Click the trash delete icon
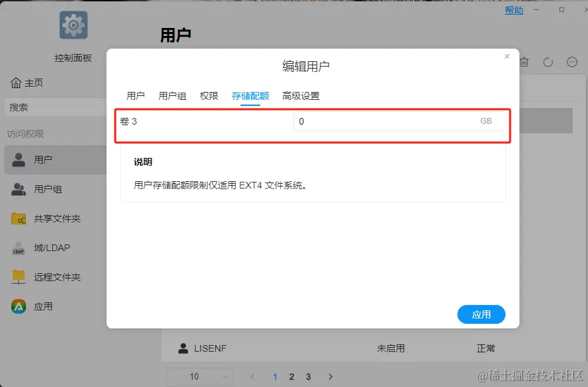The height and width of the screenshot is (387, 588). tap(524, 61)
